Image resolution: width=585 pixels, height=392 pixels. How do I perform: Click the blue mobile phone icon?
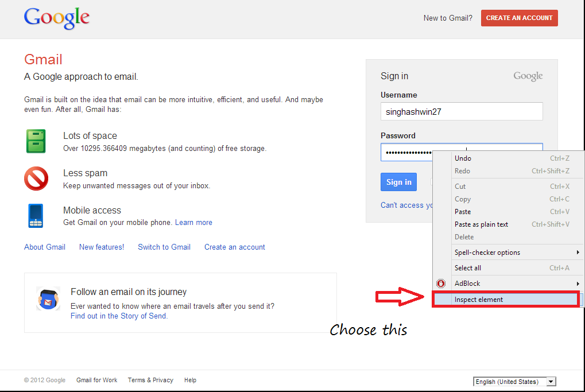36,216
